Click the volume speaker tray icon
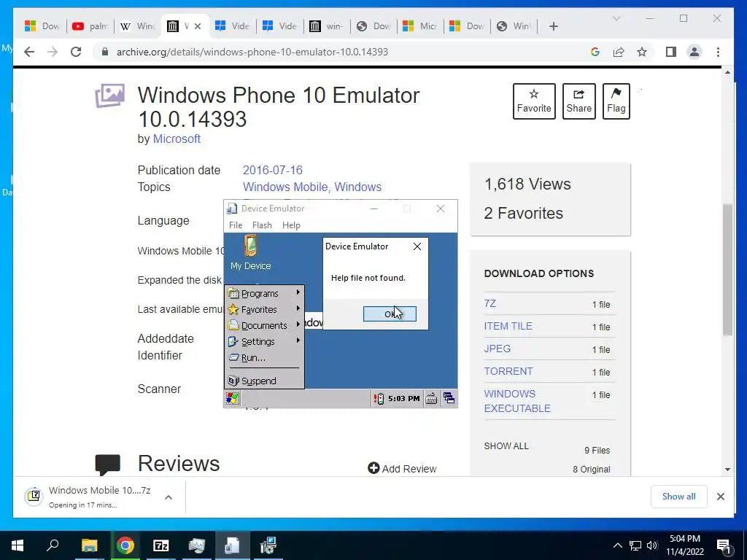This screenshot has width=747, height=560. (652, 545)
